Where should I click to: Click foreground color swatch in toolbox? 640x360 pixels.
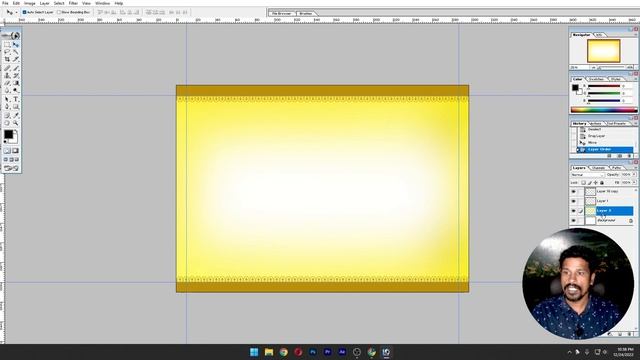pyautogui.click(x=8, y=134)
